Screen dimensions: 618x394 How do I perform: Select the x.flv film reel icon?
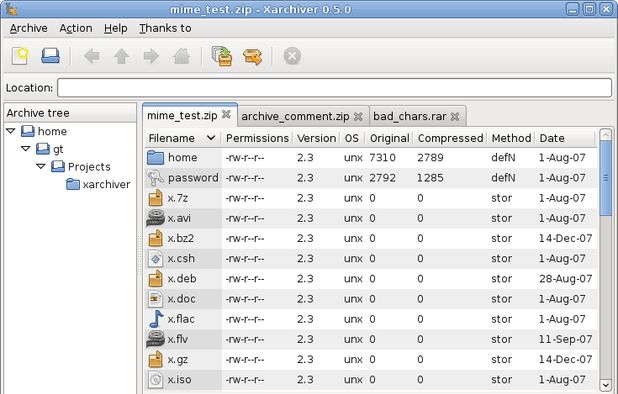pos(155,339)
